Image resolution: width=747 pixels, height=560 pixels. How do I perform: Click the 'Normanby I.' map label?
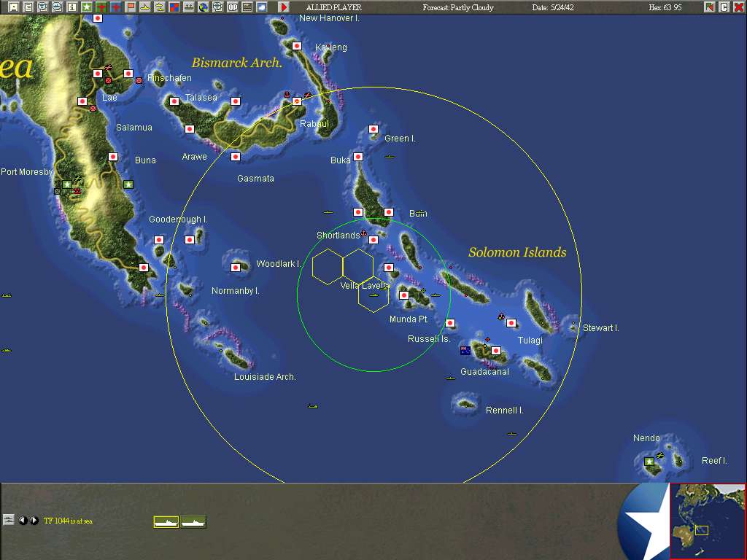click(236, 290)
